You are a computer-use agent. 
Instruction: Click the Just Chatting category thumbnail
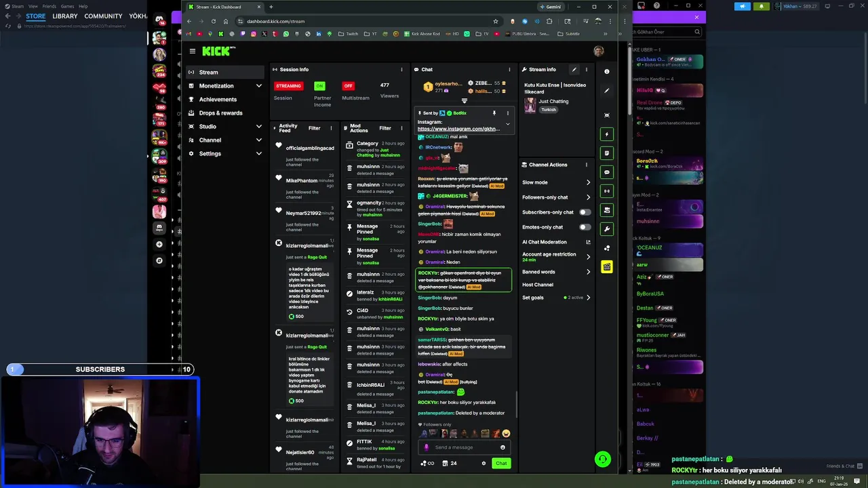[x=530, y=105]
